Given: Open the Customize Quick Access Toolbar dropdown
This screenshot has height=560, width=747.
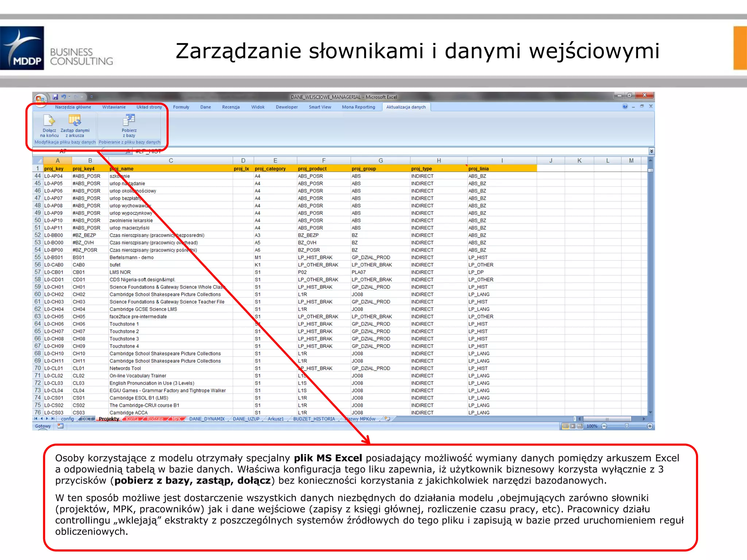Looking at the screenshot, I should (92, 97).
